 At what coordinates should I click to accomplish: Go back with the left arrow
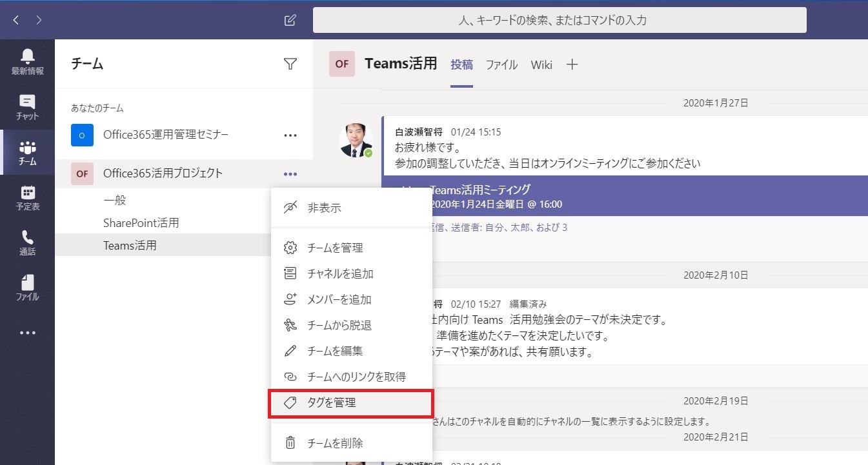16,20
